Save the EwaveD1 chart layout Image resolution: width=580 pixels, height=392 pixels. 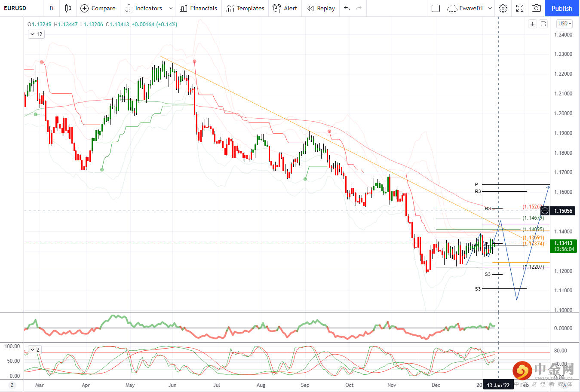465,8
